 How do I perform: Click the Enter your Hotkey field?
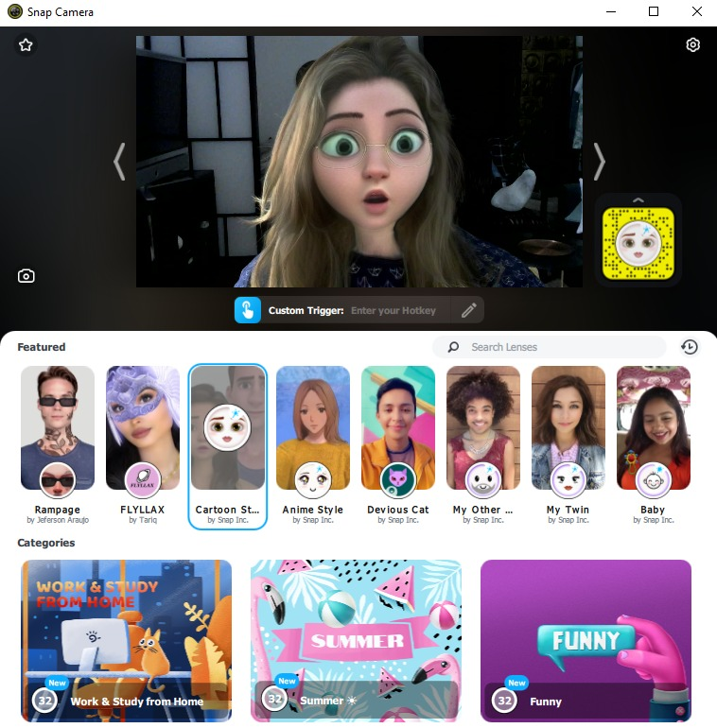[x=393, y=311]
